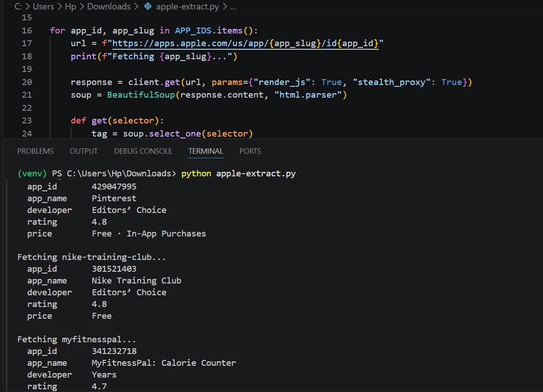Click Nike Training Club price 'Free'

[x=102, y=316]
